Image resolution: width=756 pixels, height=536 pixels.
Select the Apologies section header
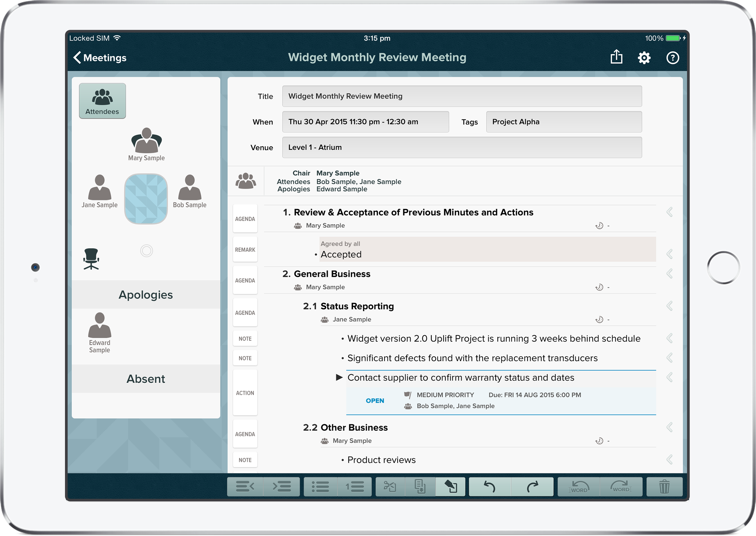146,295
